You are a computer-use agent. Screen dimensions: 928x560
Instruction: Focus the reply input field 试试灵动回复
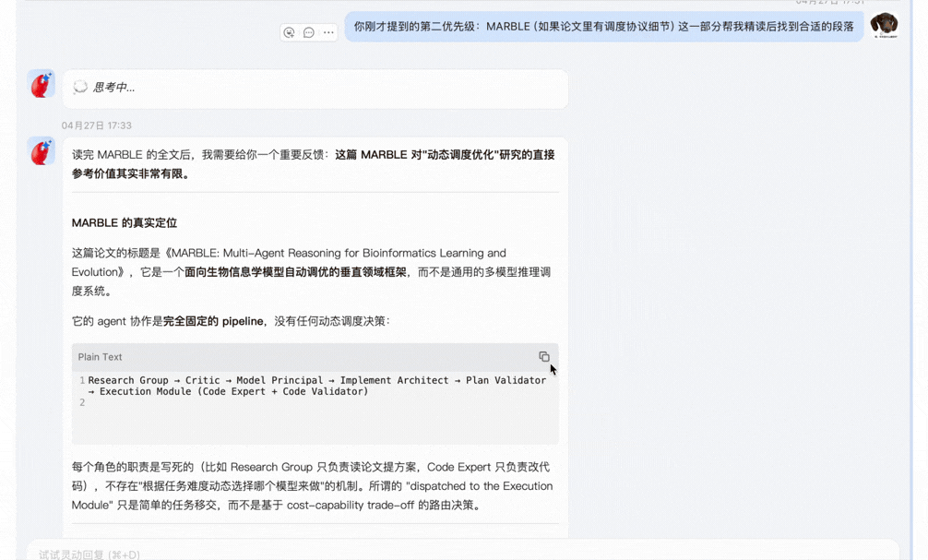click(463, 553)
